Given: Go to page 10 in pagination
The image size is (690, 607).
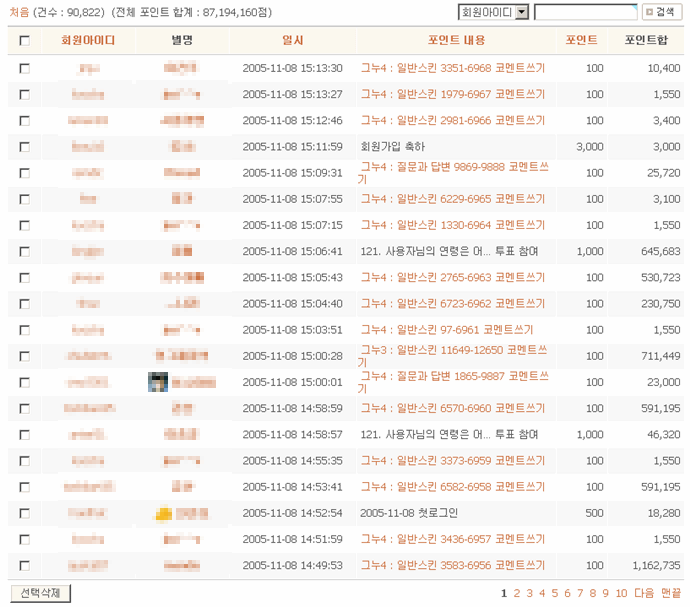Looking at the screenshot, I should pyautogui.click(x=621, y=593).
